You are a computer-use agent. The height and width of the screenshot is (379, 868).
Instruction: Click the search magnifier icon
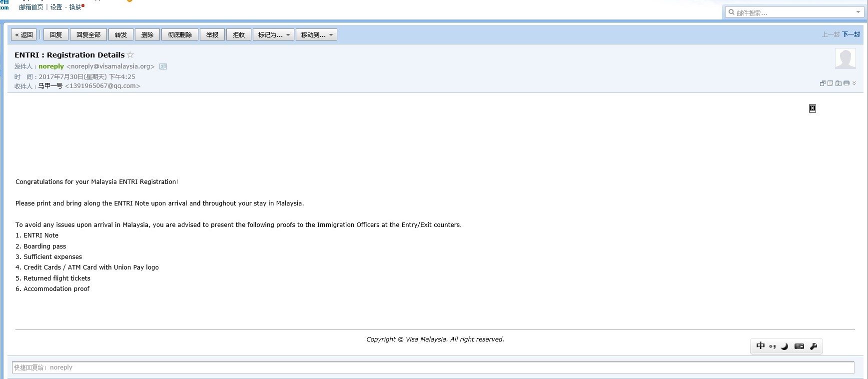(732, 12)
